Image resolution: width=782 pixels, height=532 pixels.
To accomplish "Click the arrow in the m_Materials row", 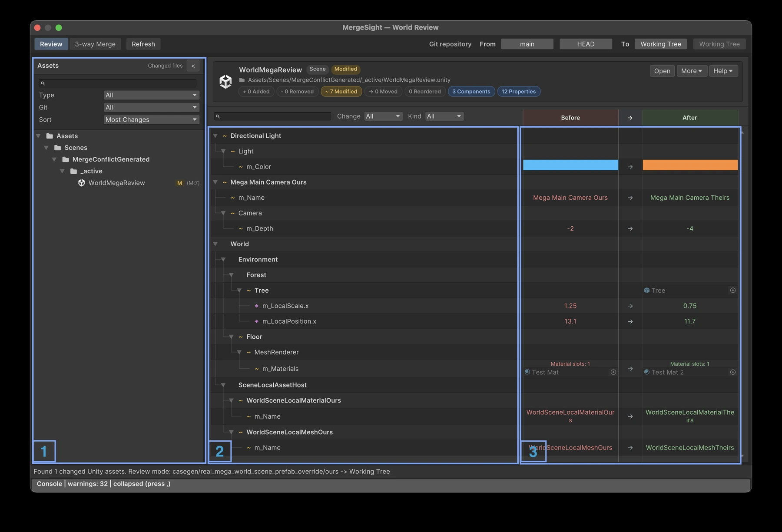I will tap(630, 369).
